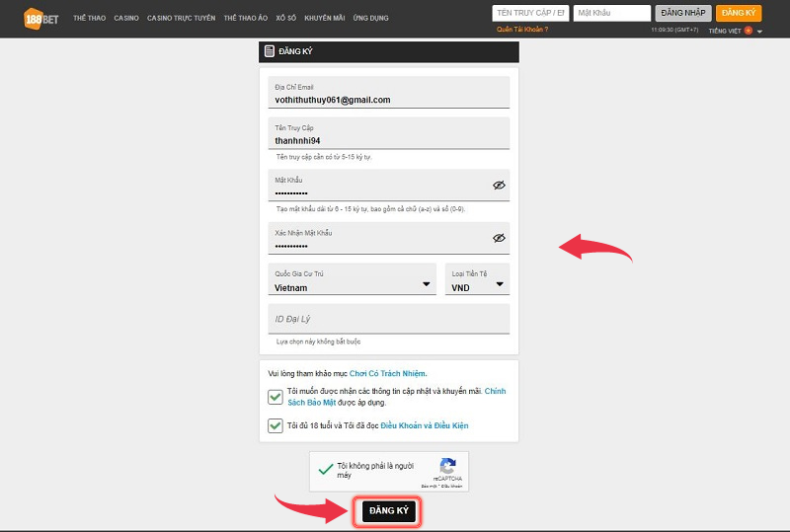Open the Tiếng Việt language selector arrow
Image resolution: width=790 pixels, height=532 pixels.
tap(759, 32)
